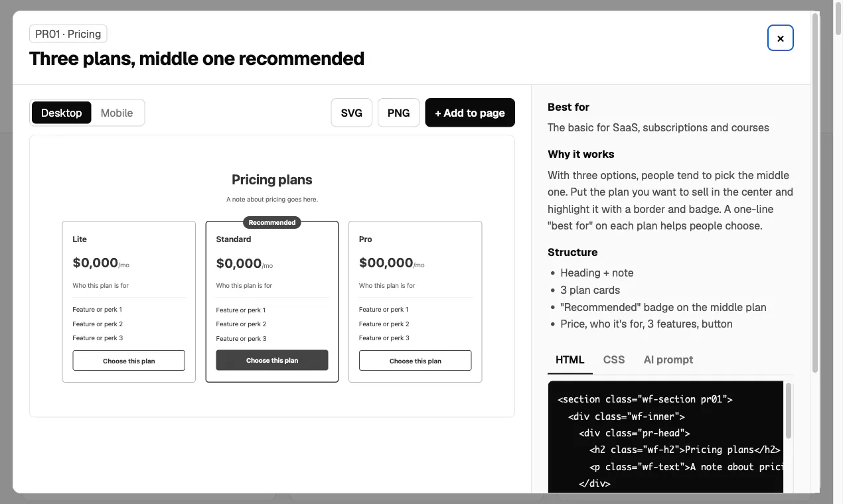
Task: Click Choose this plan on Standard card
Action: [x=272, y=360]
